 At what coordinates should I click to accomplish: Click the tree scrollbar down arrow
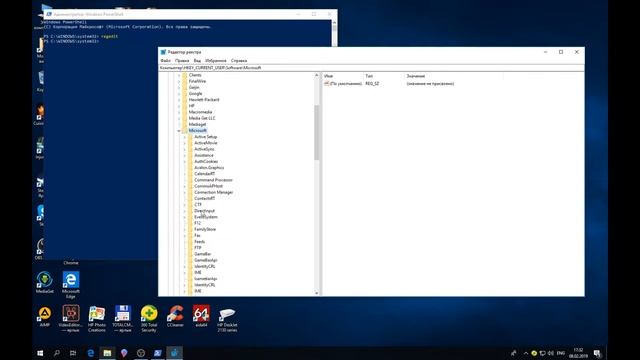pyautogui.click(x=317, y=293)
